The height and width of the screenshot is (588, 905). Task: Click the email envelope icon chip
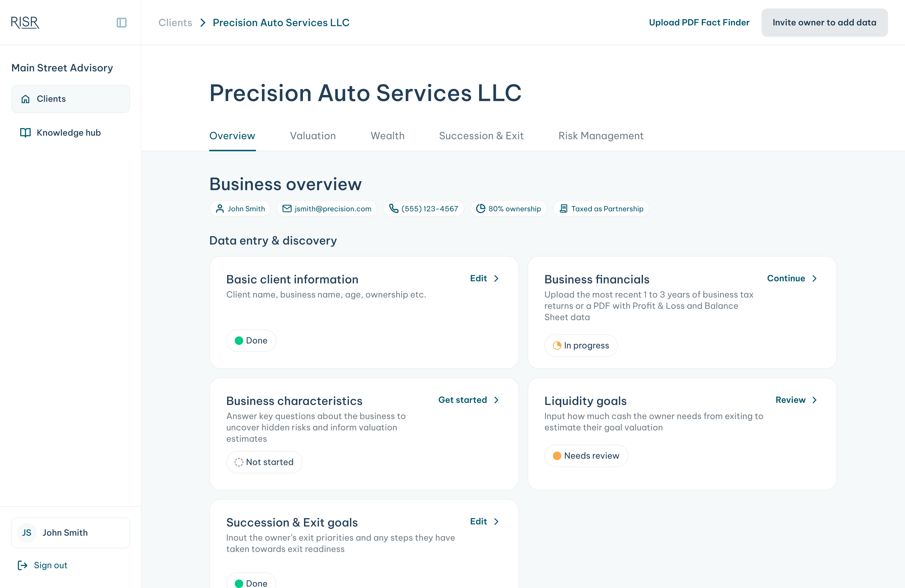[287, 209]
